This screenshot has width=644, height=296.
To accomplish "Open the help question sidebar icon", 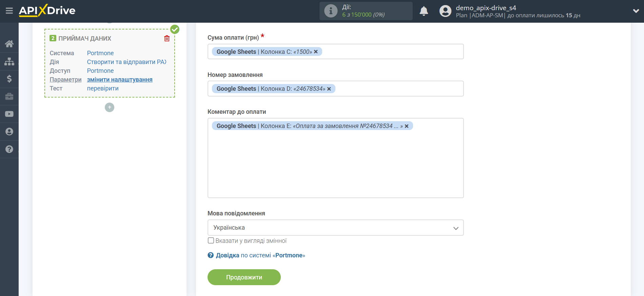I will click(9, 149).
